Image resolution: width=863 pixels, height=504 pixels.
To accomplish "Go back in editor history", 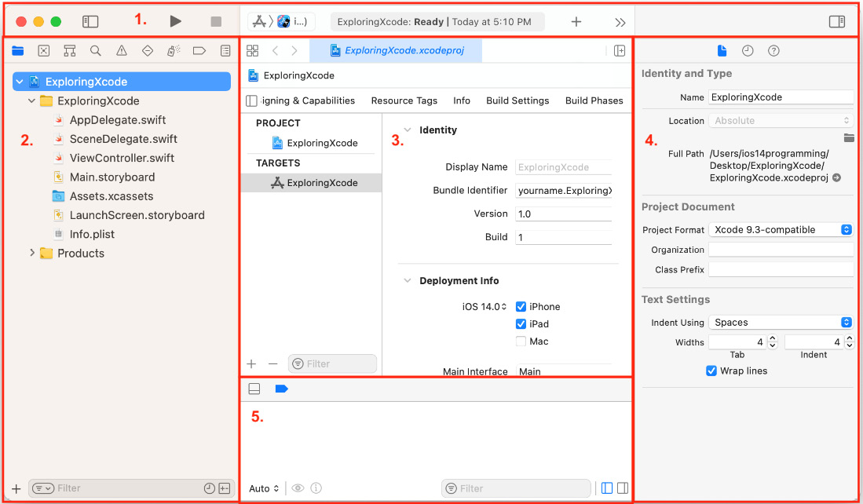I will (275, 50).
